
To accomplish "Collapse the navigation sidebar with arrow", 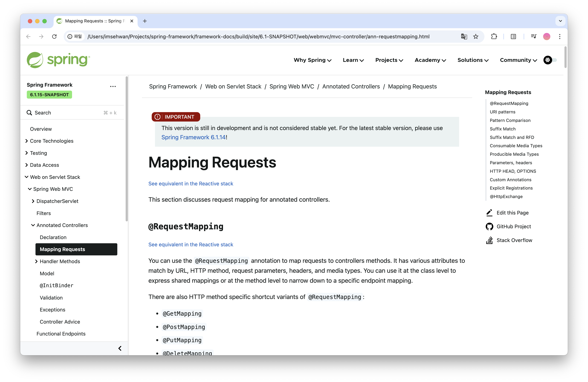I will pos(120,348).
